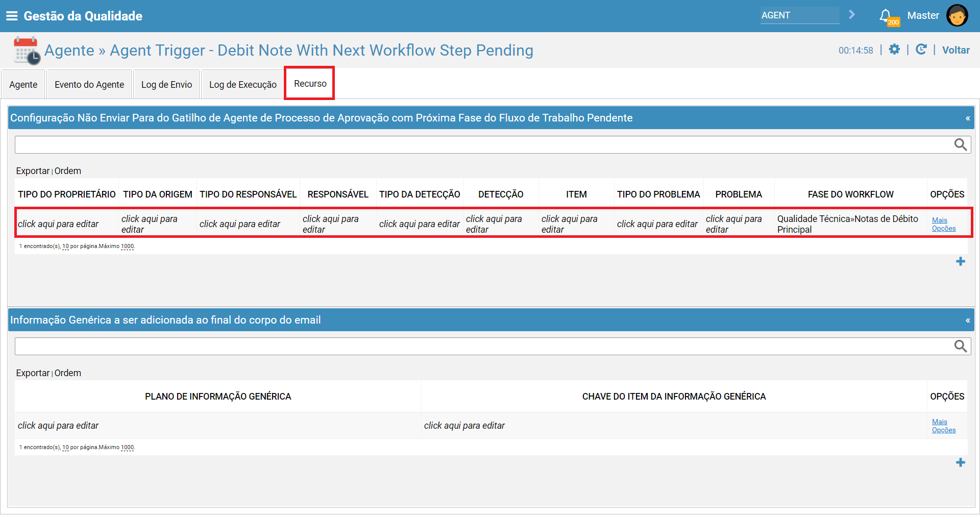Click CHAVE DO ITEM DA INFORMAÇÃO GENÉRICA header
The width and height of the screenshot is (980, 517).
click(674, 397)
